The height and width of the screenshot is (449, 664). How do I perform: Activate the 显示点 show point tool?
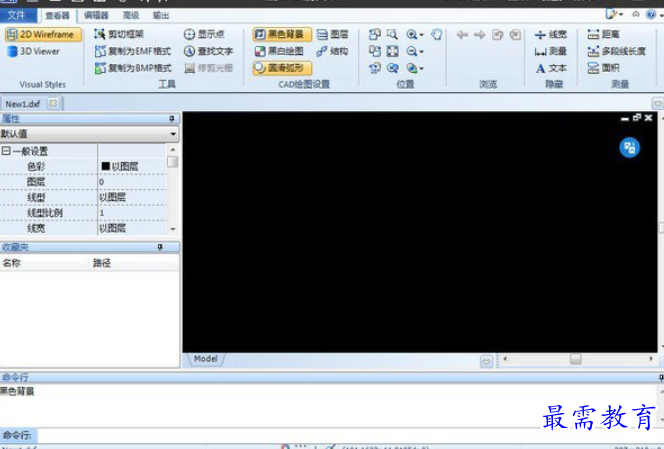(x=204, y=34)
